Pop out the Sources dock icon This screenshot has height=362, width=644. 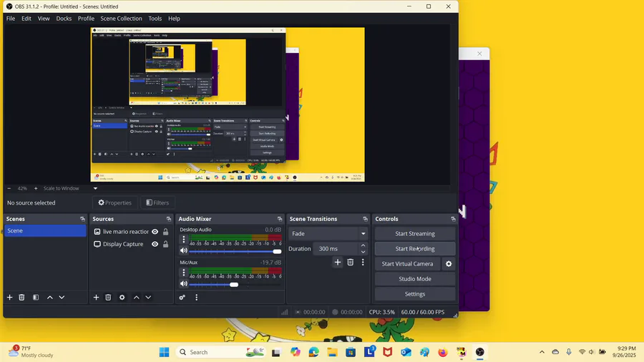tap(168, 219)
